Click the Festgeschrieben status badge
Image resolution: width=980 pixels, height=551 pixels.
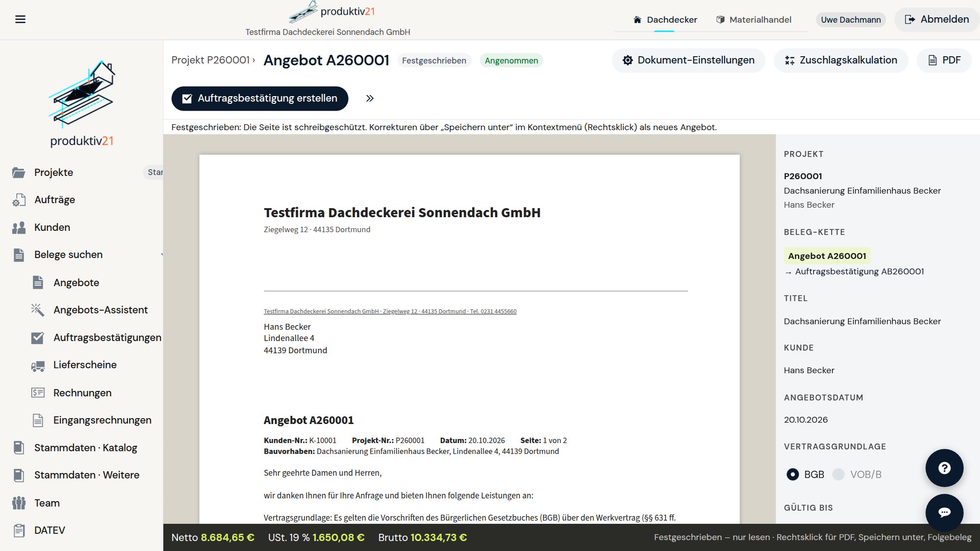434,60
